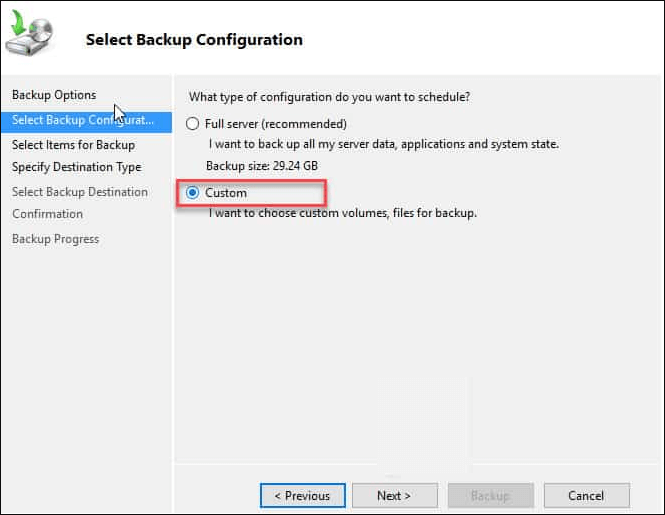Click the disabled Backup button
The width and height of the screenshot is (665, 515).
(x=490, y=495)
